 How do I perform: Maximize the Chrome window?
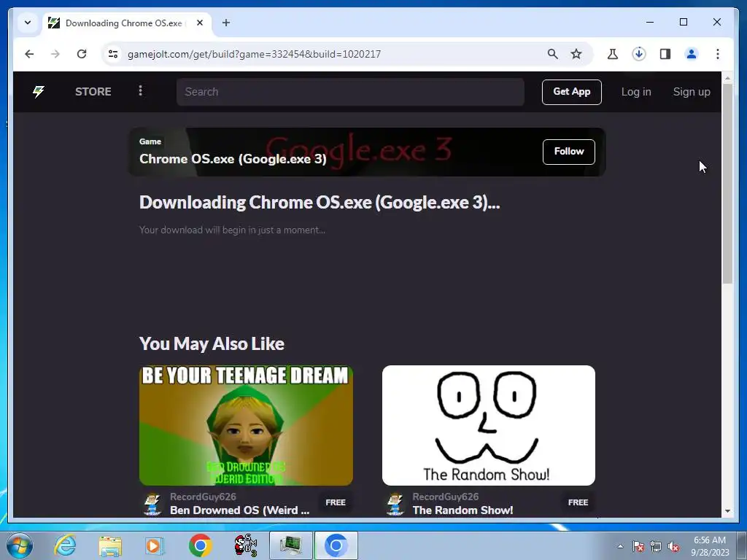pos(683,22)
